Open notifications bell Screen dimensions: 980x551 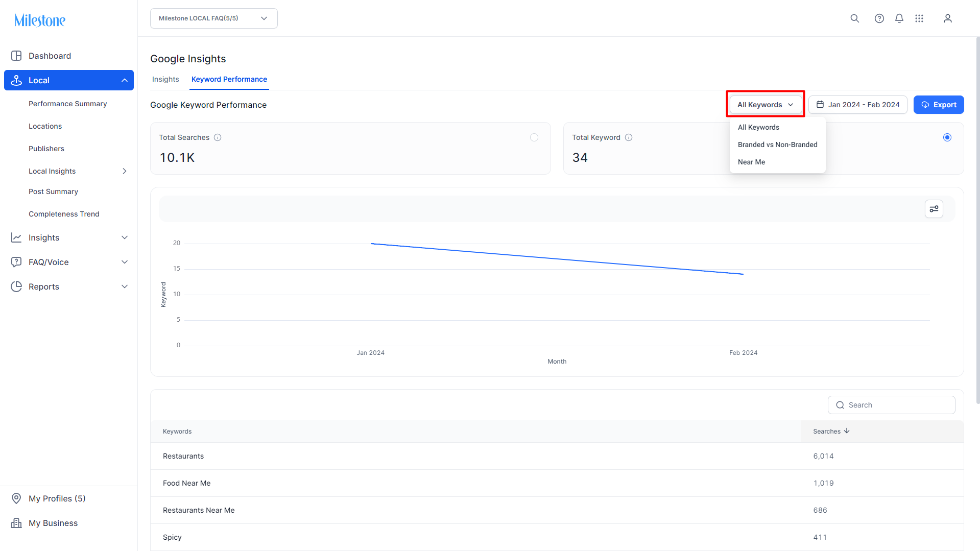tap(899, 18)
